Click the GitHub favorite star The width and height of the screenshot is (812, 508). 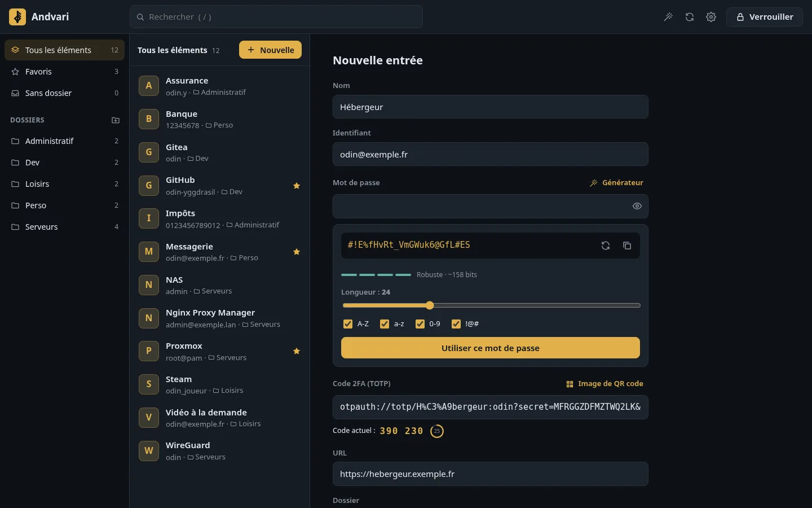[x=297, y=186]
